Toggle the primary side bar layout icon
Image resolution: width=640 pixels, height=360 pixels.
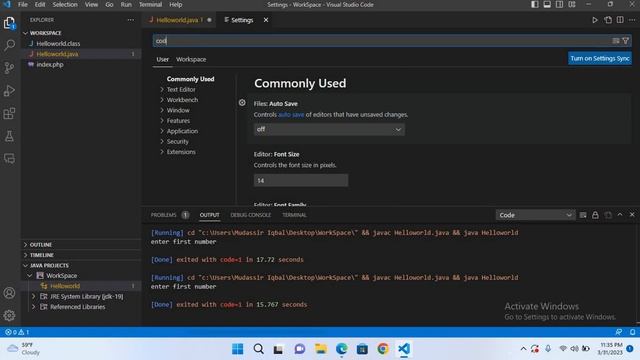click(535, 4)
